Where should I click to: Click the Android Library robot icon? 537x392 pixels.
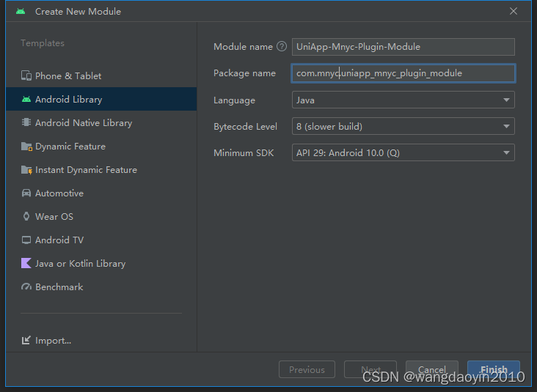(26, 99)
